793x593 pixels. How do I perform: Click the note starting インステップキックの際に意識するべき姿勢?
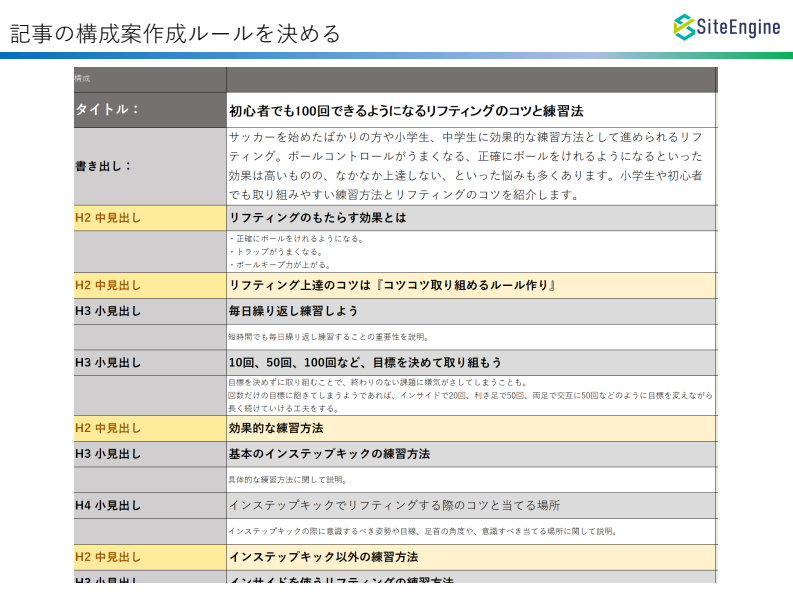tap(423, 531)
